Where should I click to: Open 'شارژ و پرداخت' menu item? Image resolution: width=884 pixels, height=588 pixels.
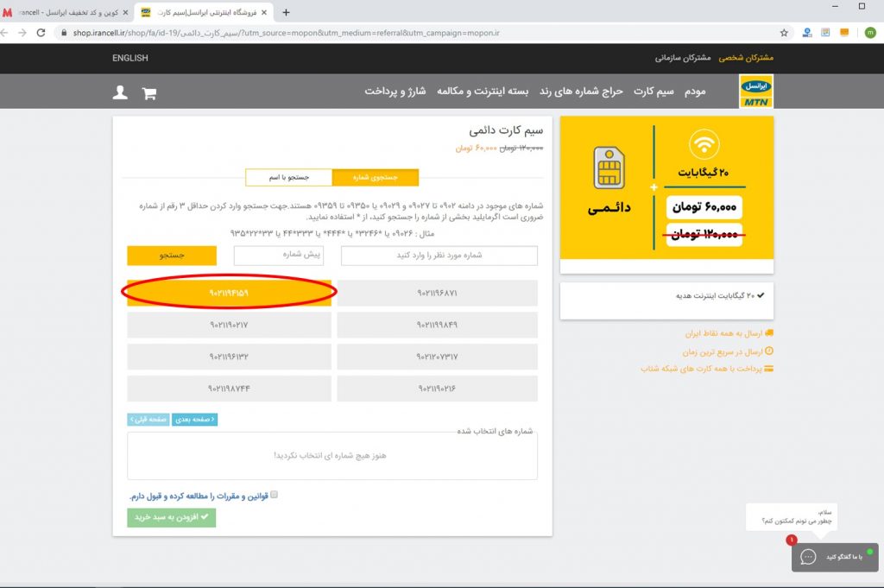(x=395, y=92)
